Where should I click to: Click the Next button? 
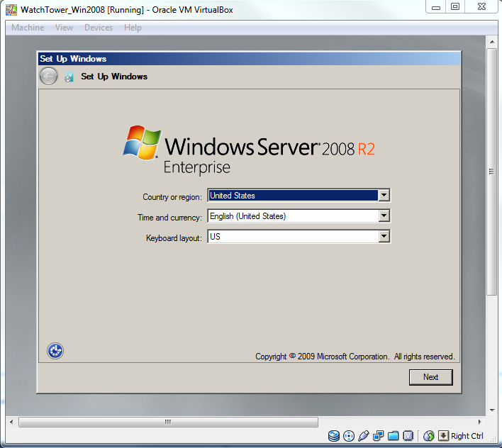coord(430,377)
